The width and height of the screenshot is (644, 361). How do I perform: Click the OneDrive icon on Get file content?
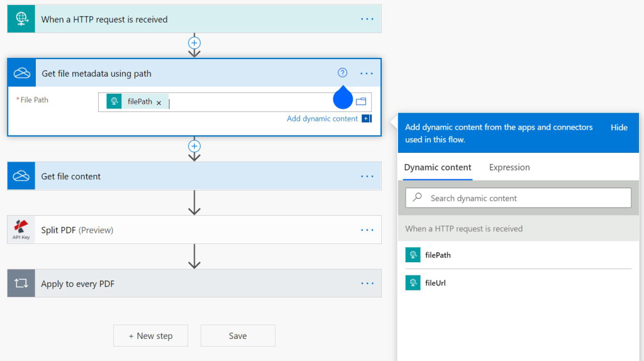[22, 176]
